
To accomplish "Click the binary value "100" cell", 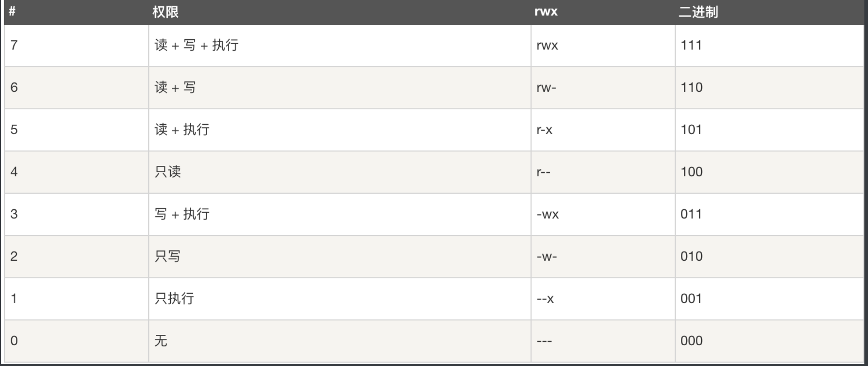I will pos(691,172).
